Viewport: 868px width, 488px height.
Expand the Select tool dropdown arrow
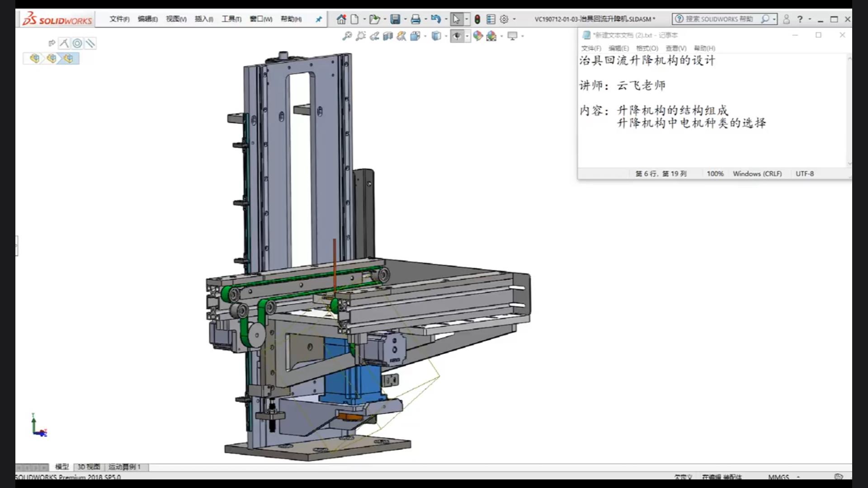[x=467, y=19]
